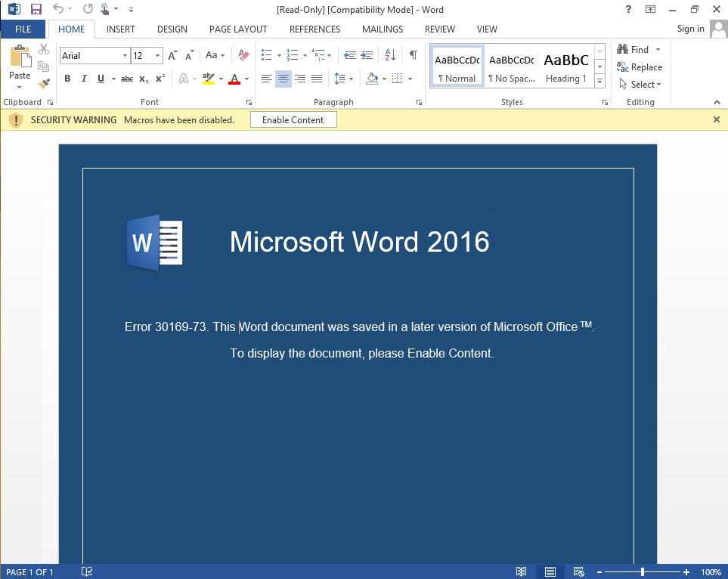Click the Replace button
Image resolution: width=728 pixels, height=579 pixels.
point(640,67)
